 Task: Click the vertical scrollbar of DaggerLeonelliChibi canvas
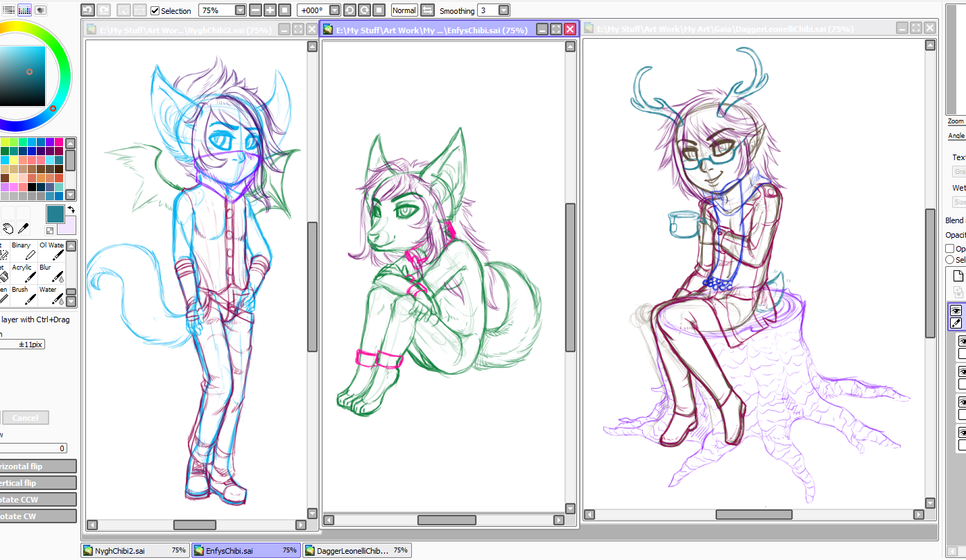[x=931, y=274]
